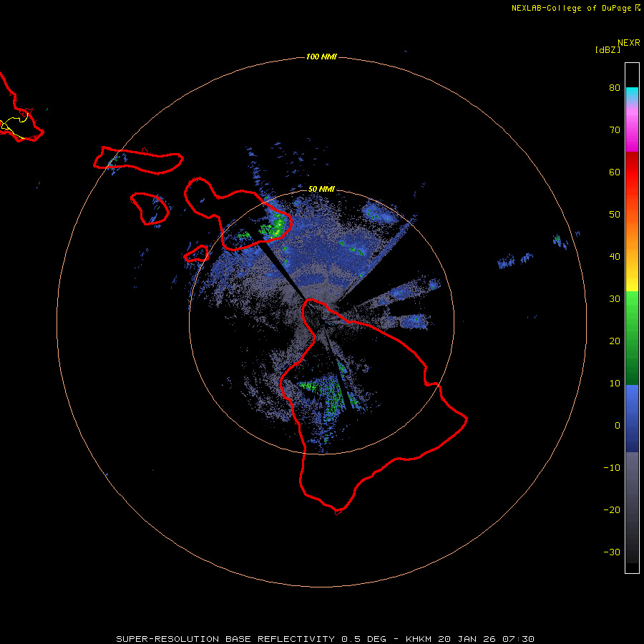Click the [dBZ] unit label above color bar
The image size is (644, 644).
click(x=608, y=50)
